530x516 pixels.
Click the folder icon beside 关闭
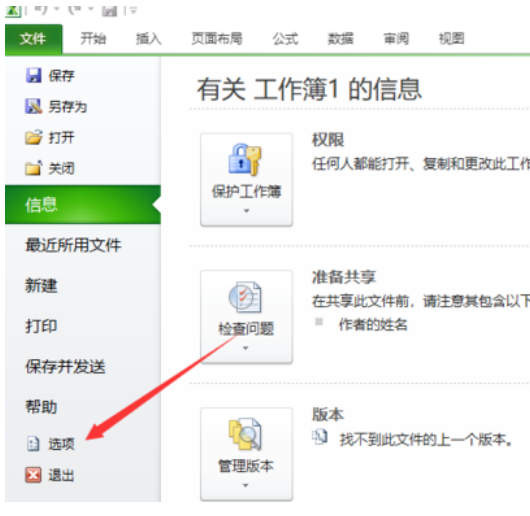pos(34,168)
